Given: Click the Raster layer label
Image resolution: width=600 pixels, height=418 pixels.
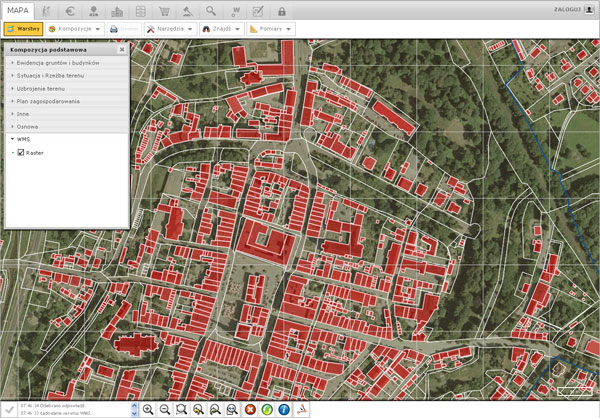Looking at the screenshot, I should tap(35, 153).
